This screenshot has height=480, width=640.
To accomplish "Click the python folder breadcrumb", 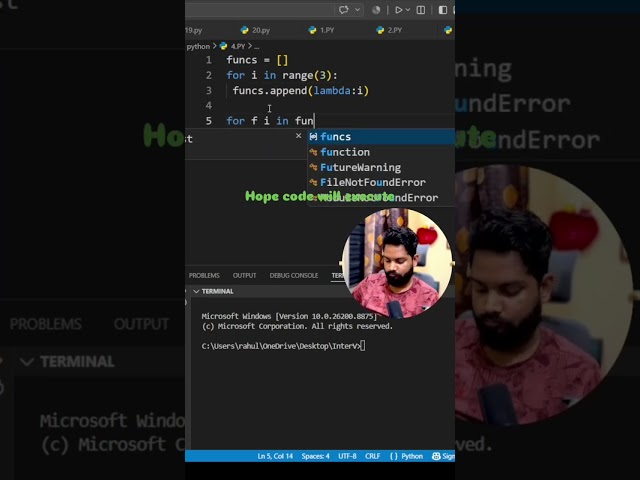I will pyautogui.click(x=198, y=46).
